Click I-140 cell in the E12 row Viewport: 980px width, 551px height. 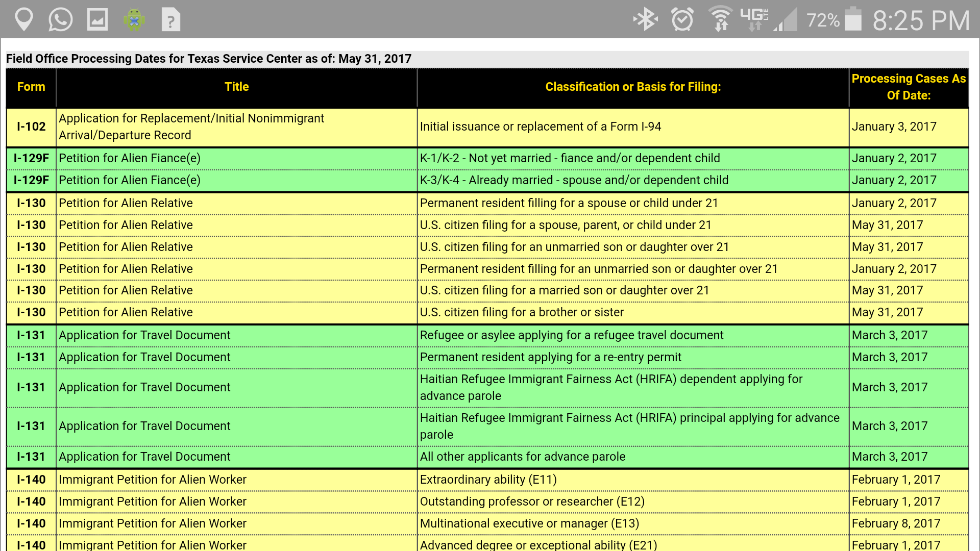pyautogui.click(x=31, y=502)
